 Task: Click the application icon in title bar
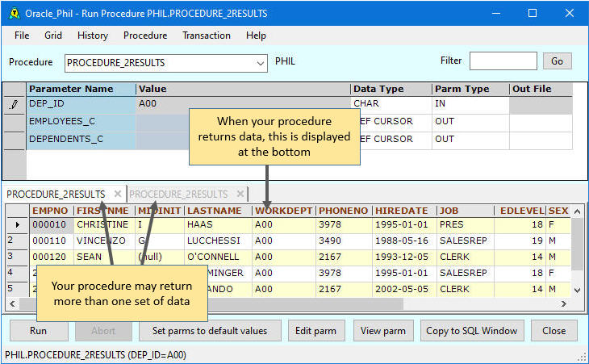(x=15, y=14)
